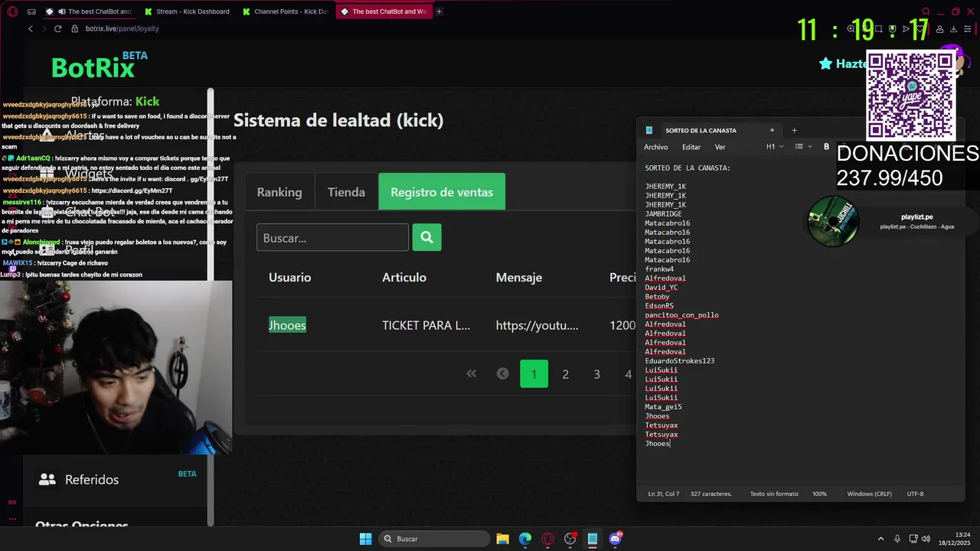Switch to the Tienda tab
The width and height of the screenshot is (980, 551).
coord(346,192)
